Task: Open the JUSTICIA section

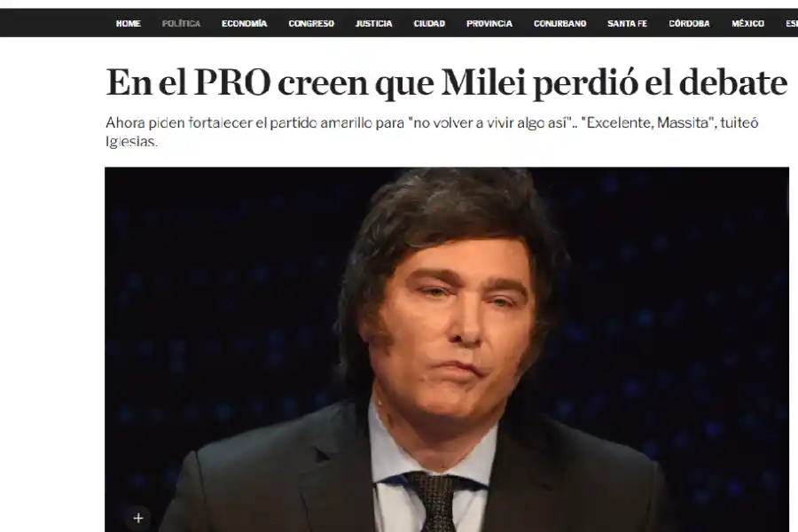Action: point(373,23)
